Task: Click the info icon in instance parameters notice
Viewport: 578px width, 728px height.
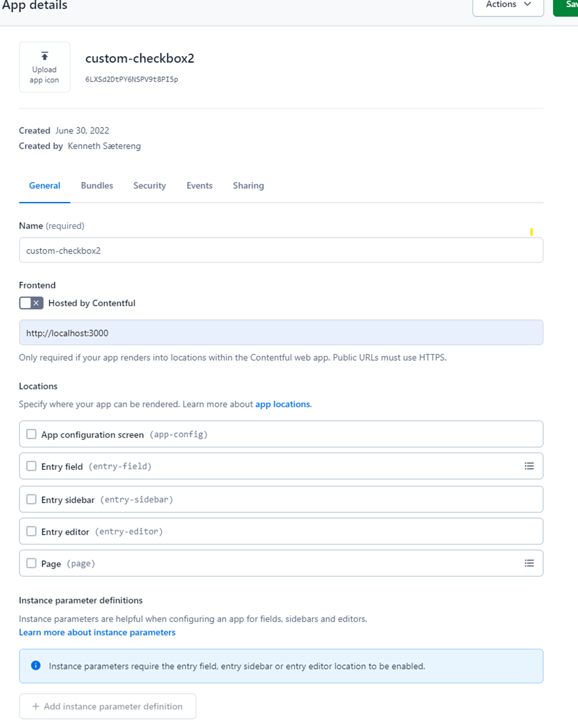Action: point(36,666)
